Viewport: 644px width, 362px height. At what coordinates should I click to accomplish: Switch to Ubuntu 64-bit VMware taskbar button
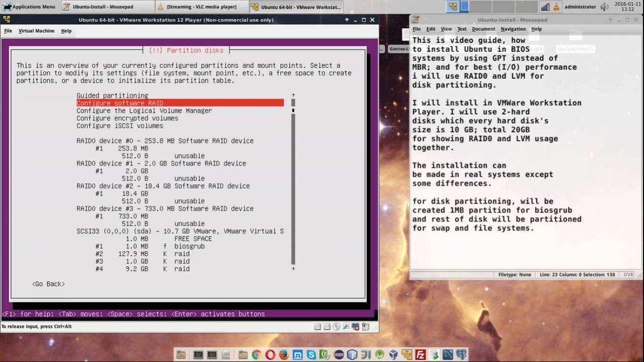click(296, 7)
